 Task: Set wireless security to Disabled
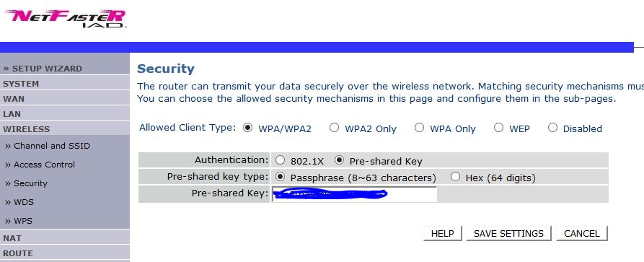[x=553, y=128]
